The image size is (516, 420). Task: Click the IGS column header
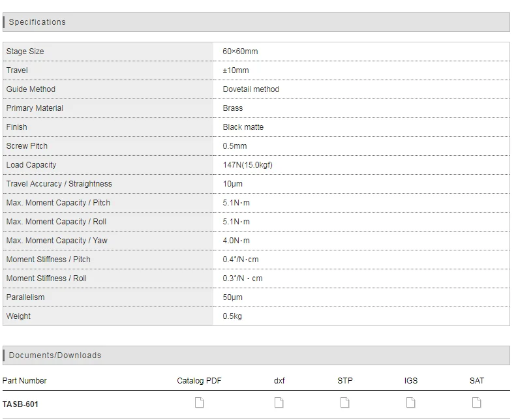coord(411,381)
